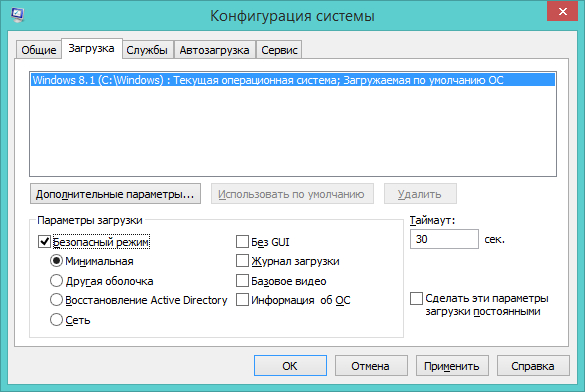Click the Использовать по умолчанию button
The image size is (585, 392).
pos(292,194)
